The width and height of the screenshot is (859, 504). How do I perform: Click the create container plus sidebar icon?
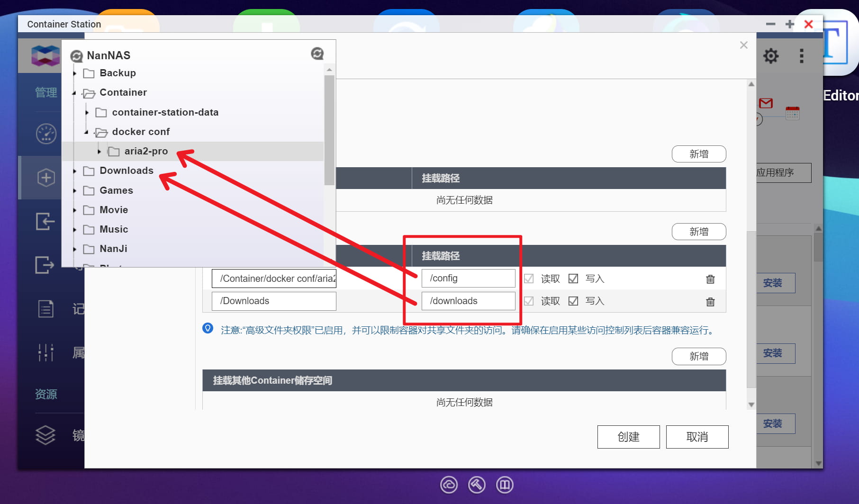pyautogui.click(x=45, y=177)
